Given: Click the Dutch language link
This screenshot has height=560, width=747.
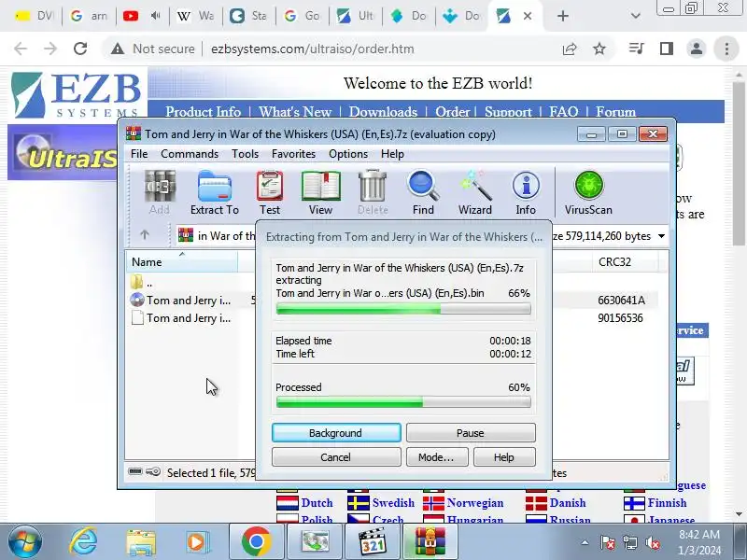Looking at the screenshot, I should pos(317,503).
